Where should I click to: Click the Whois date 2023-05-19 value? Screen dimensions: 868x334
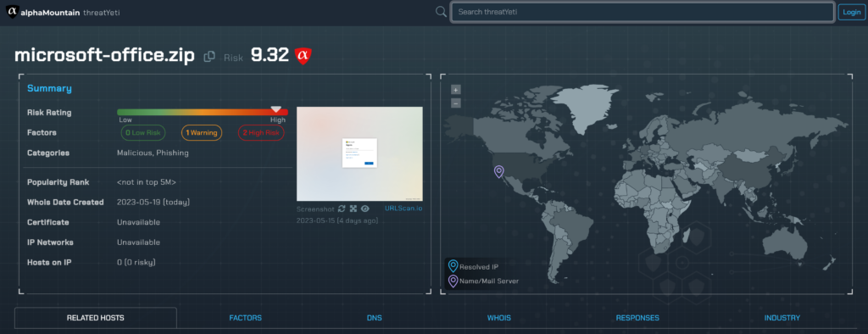tap(154, 202)
